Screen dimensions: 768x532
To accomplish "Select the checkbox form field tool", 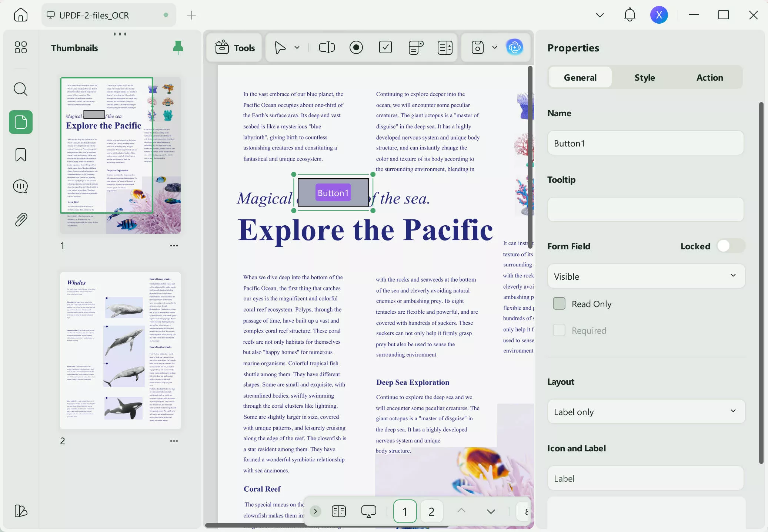I will click(385, 47).
